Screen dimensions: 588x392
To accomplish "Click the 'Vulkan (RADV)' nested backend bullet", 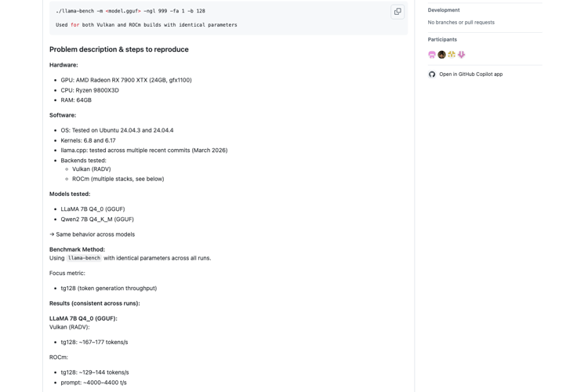I will point(92,169).
